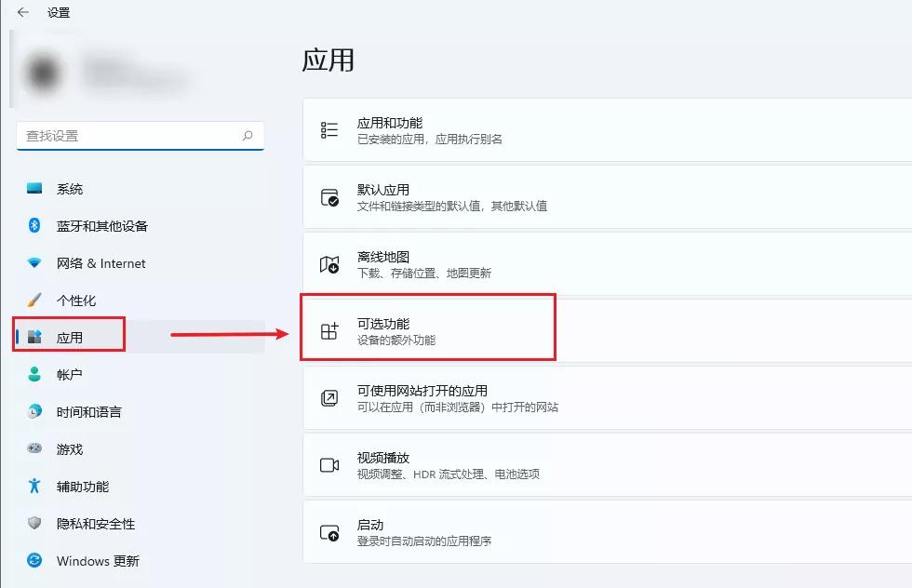Click the 可选功能 plus-grid icon
Viewport: 912px width, 588px height.
pos(329,327)
